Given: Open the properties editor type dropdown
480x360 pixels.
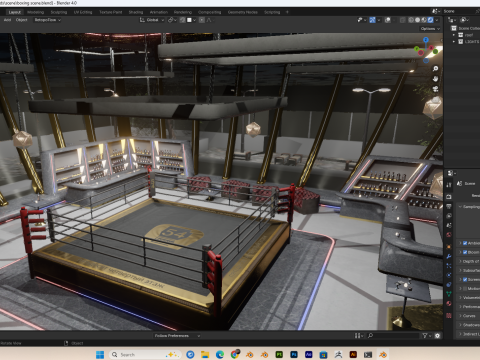Looking at the screenshot, I should pos(452,173).
